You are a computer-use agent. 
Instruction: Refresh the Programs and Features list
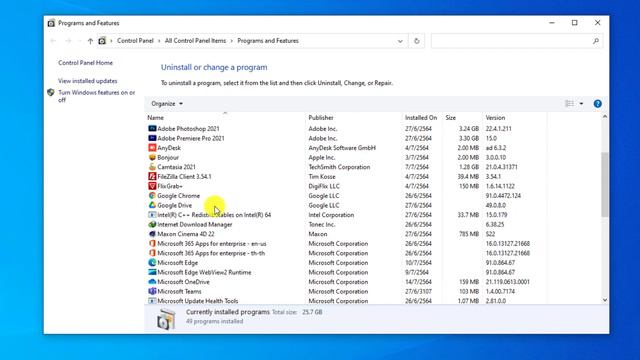click(416, 41)
